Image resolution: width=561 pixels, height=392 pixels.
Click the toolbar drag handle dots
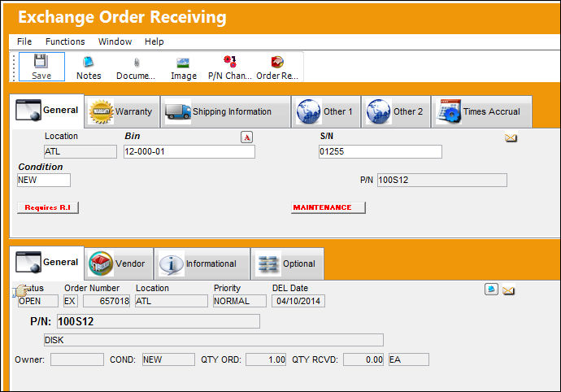tap(14, 68)
